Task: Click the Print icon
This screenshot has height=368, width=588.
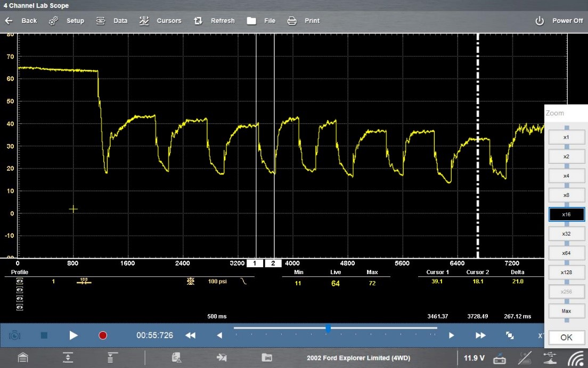Action: point(292,21)
